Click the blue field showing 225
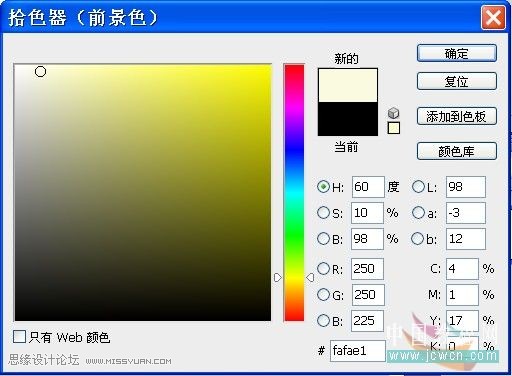 click(x=368, y=321)
